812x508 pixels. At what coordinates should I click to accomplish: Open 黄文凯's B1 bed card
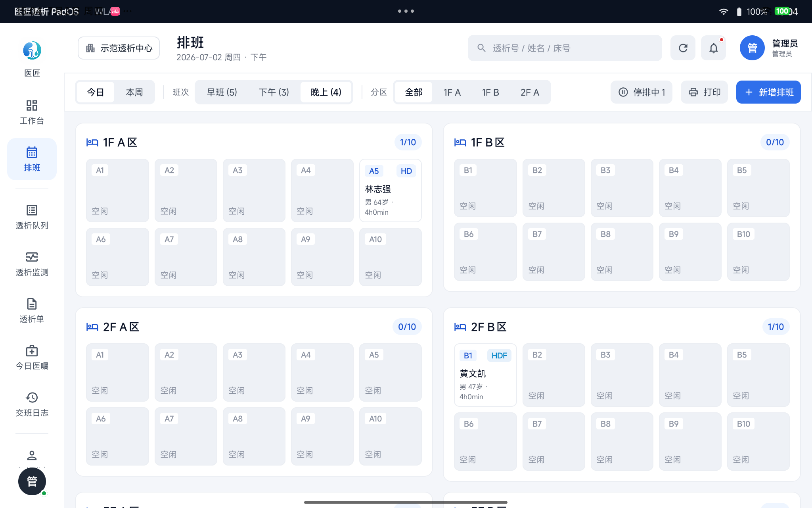pos(485,375)
